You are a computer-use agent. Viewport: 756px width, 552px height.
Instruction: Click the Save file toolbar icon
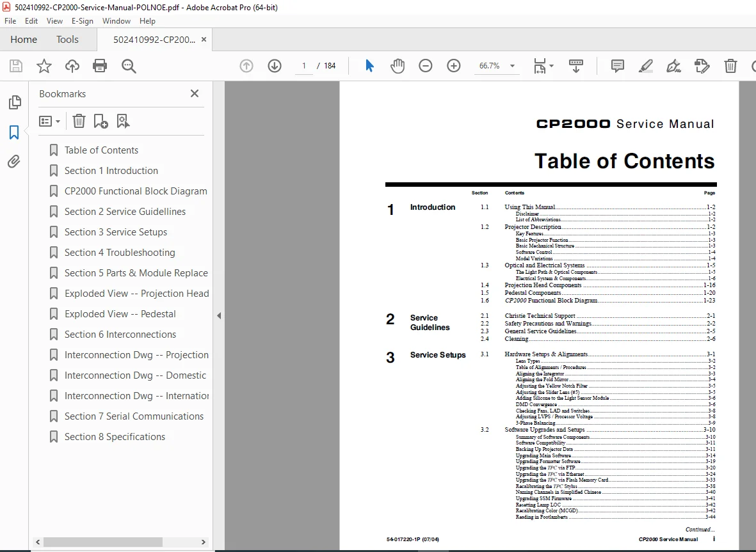(x=16, y=65)
